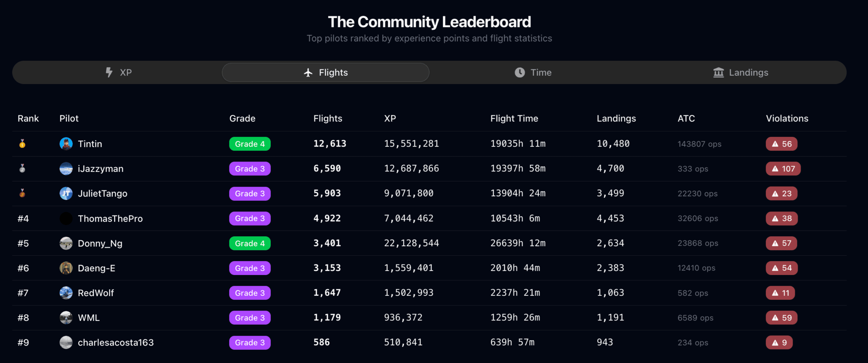Screen dimensions: 868x363
Task: Click the silver medal rank icon
Action: coord(22,168)
